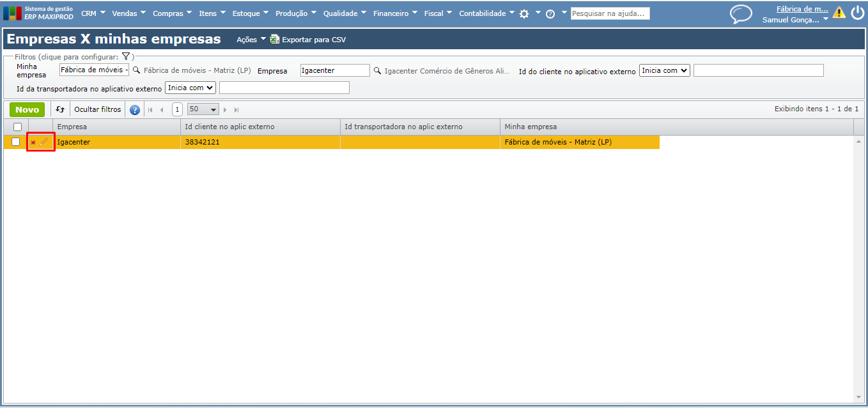Screen dimensions: 868x408
Task: Click the 38342121 cell
Action: (x=261, y=142)
